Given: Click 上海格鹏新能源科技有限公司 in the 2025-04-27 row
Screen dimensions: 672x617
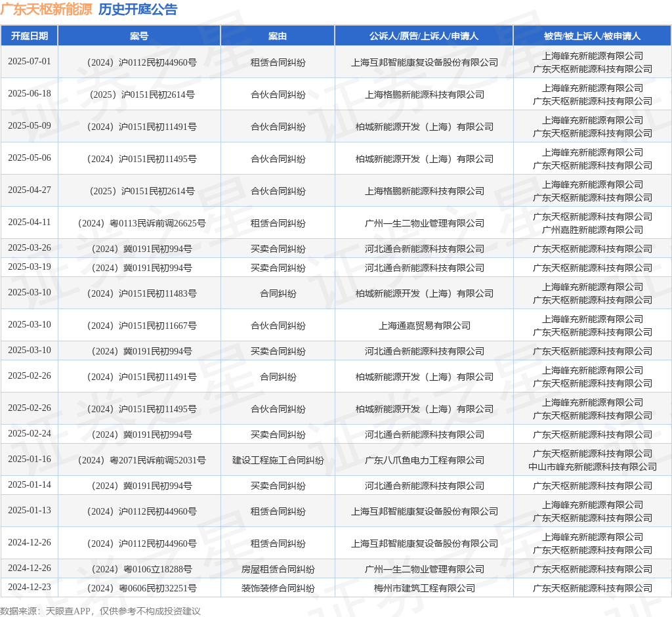Looking at the screenshot, I should pyautogui.click(x=425, y=191).
